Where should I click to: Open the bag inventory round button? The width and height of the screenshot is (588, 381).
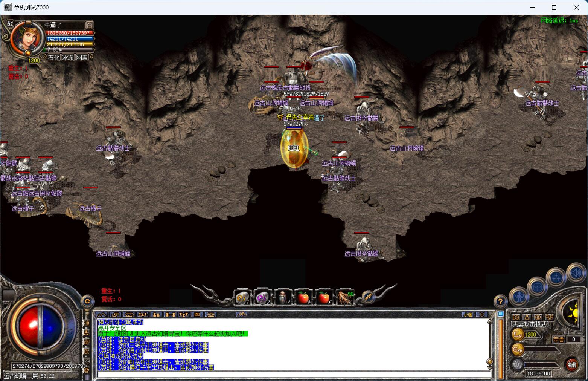(x=537, y=287)
